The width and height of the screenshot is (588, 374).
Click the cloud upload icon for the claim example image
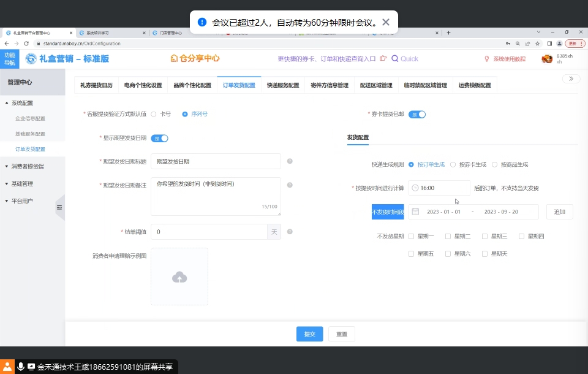tap(179, 277)
